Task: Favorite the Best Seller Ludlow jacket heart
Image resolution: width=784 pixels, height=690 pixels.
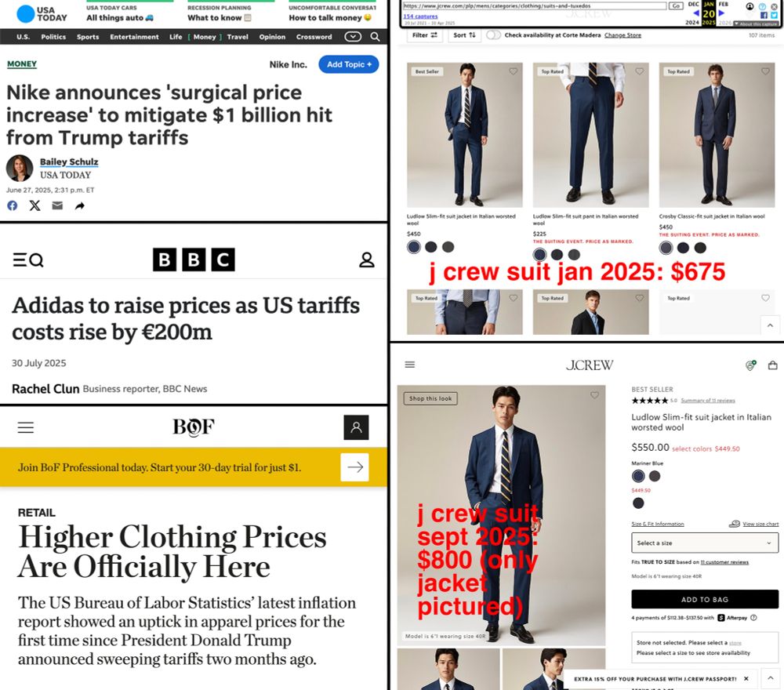Action: pos(513,71)
